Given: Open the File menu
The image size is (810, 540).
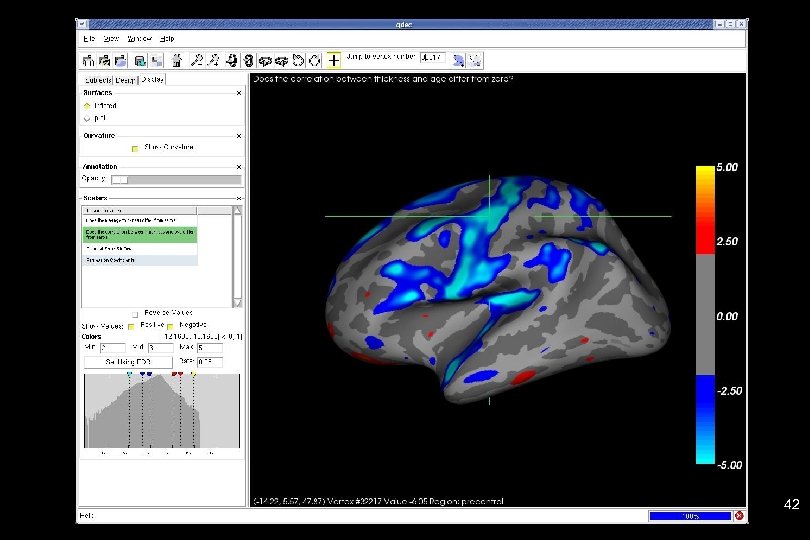Looking at the screenshot, I should 87,38.
